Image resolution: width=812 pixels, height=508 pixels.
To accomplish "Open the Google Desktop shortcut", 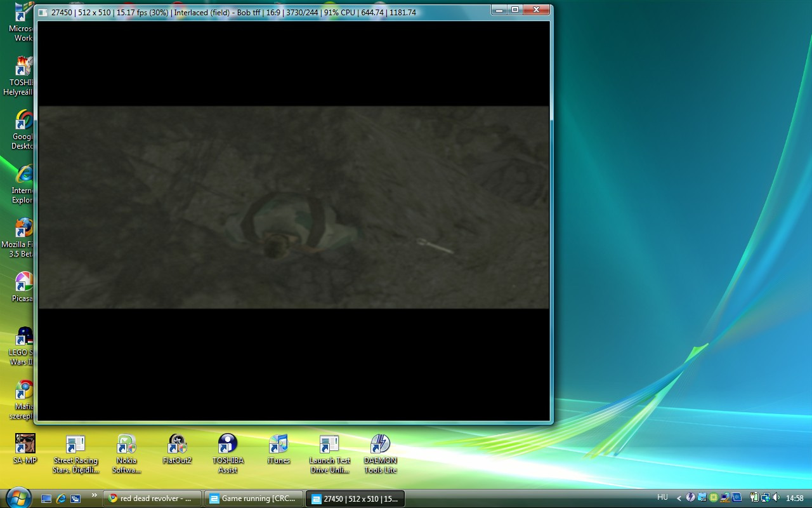I will [23, 130].
